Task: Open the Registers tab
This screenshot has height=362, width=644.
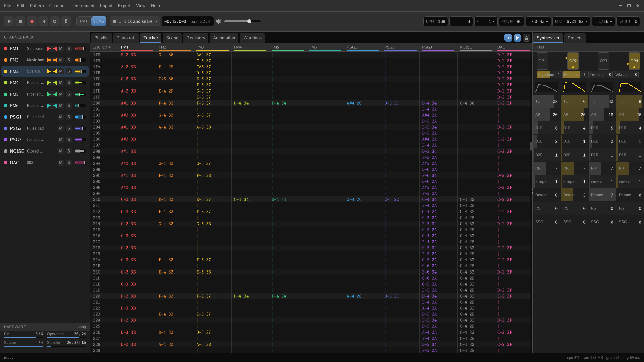Action: [x=196, y=38]
